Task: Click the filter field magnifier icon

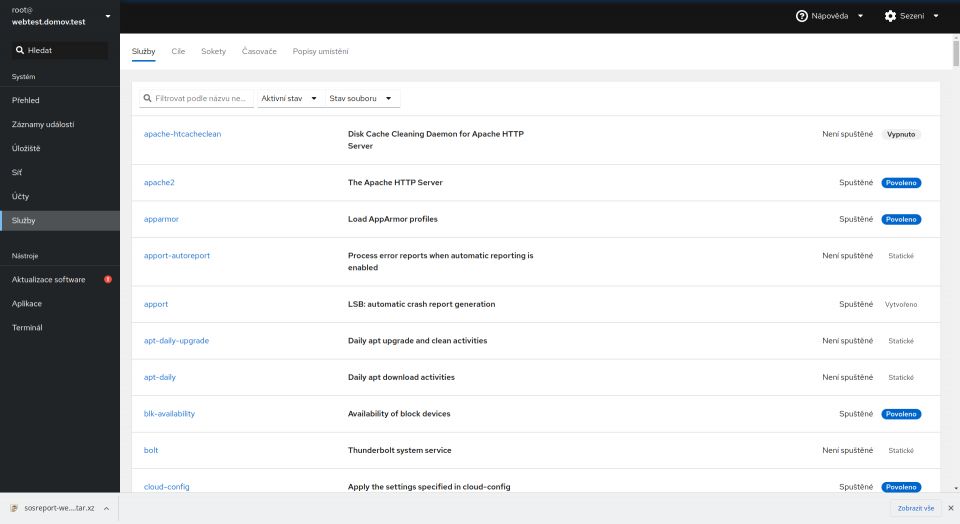Action: 148,98
